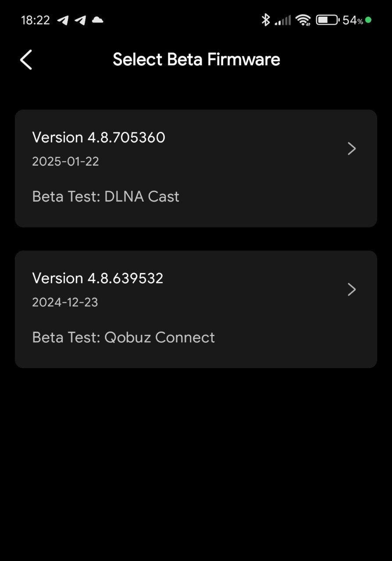392x561 pixels.
Task: Open chevron for Version 4.8.639532
Action: pos(352,289)
